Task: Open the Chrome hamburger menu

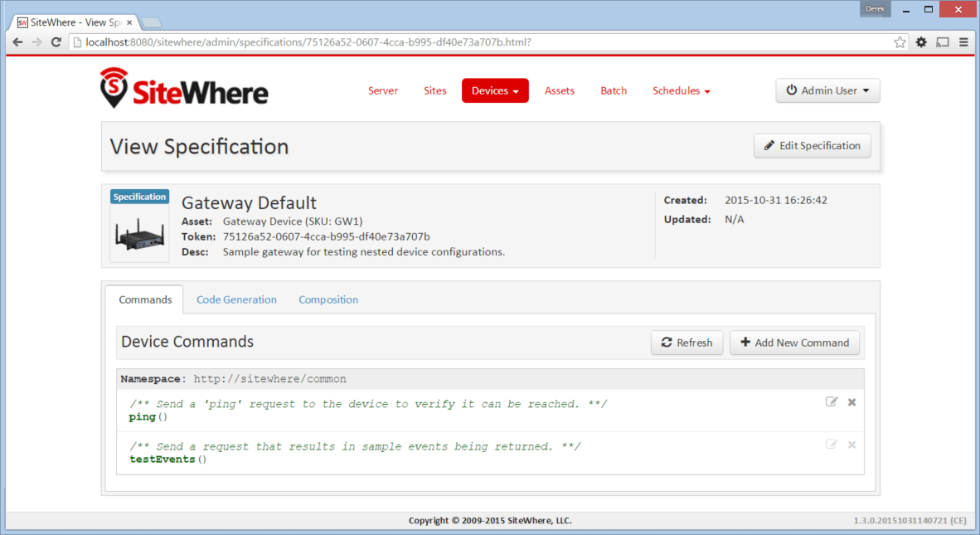Action: pos(963,41)
